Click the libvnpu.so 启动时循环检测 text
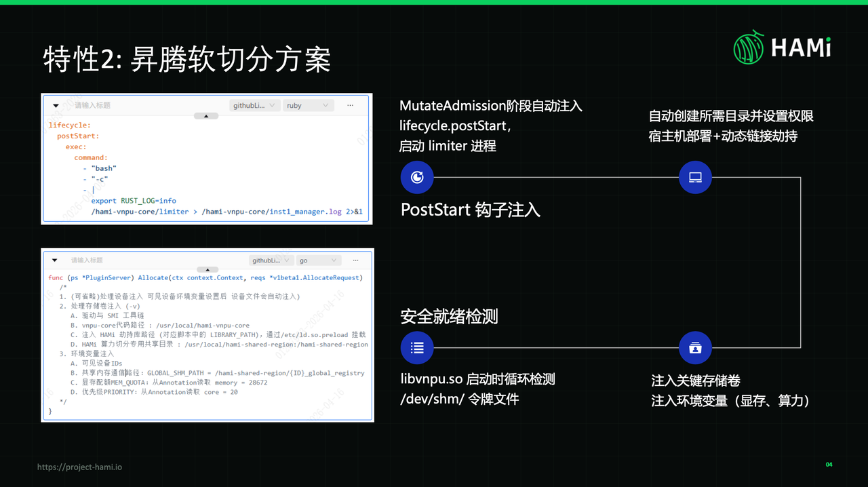This screenshot has height=487, width=868. click(477, 379)
